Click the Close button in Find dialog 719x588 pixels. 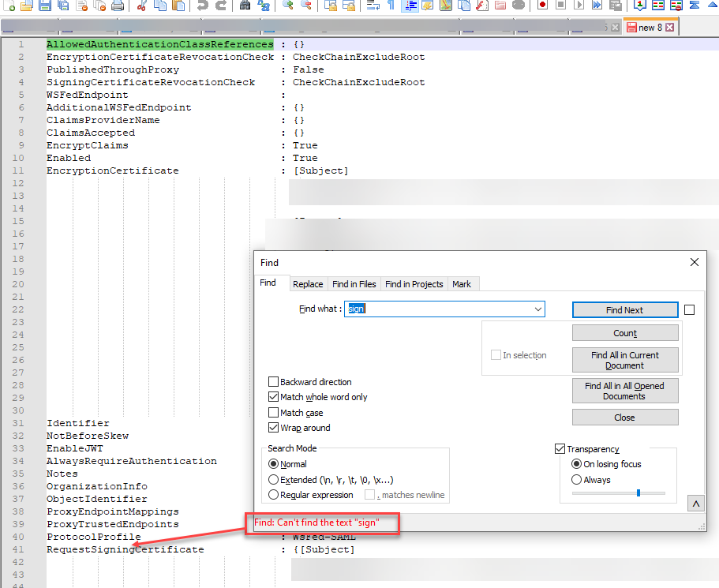point(625,418)
